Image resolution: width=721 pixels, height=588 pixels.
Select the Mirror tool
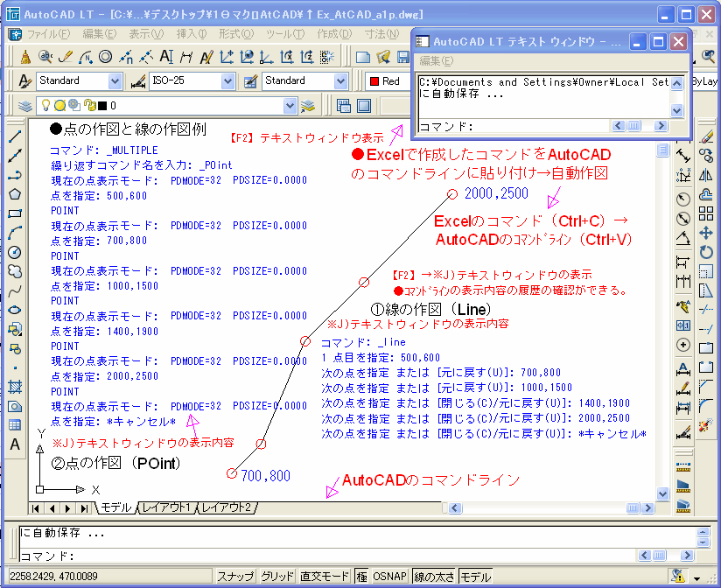[706, 175]
